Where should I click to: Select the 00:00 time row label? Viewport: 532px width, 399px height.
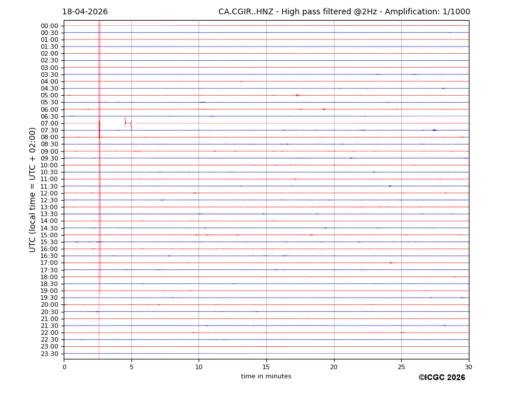49,26
